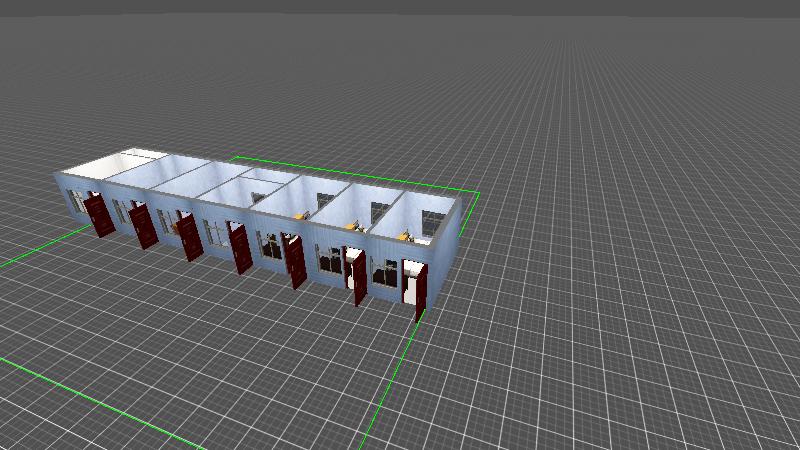This screenshot has width=800, height=450.
Task: Click the third door from the left
Action: coord(189,237)
